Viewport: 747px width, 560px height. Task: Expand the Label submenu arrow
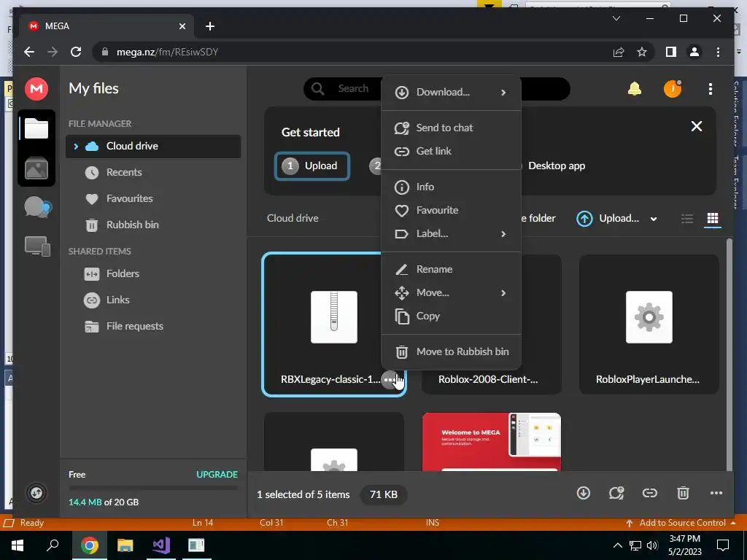point(503,234)
